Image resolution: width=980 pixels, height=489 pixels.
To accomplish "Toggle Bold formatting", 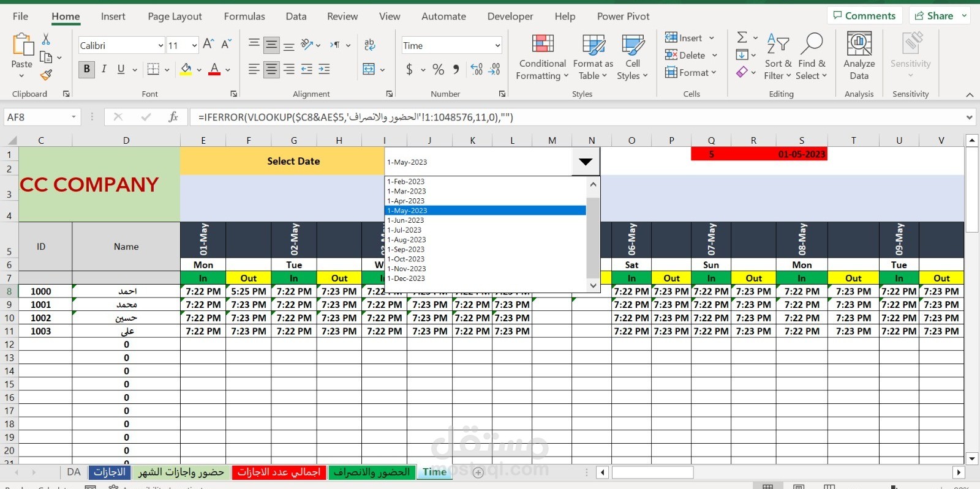I will (86, 69).
